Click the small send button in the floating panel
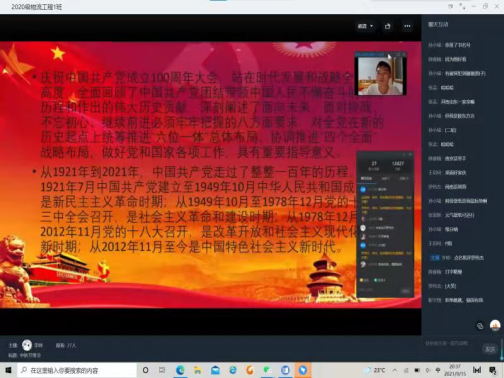 click(x=405, y=291)
